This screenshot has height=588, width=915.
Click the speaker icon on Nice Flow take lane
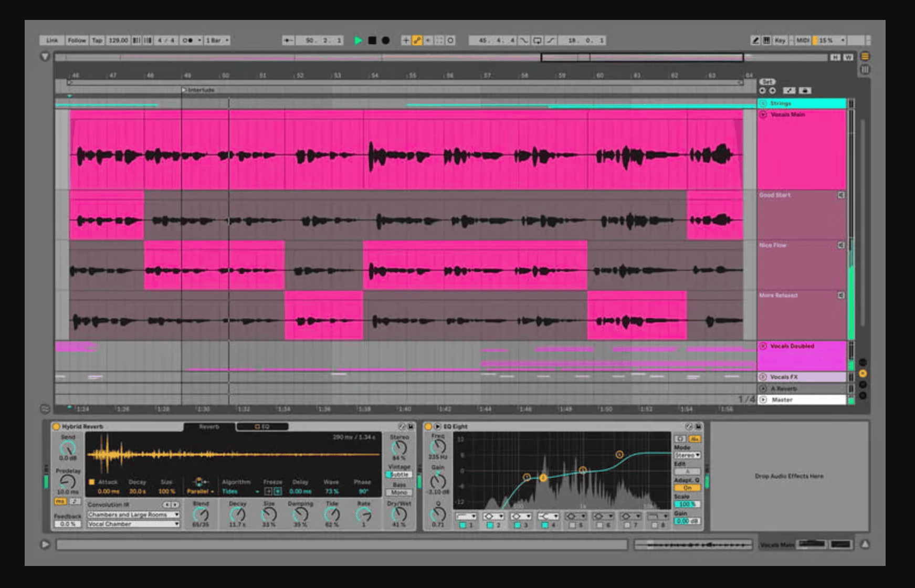coord(841,245)
